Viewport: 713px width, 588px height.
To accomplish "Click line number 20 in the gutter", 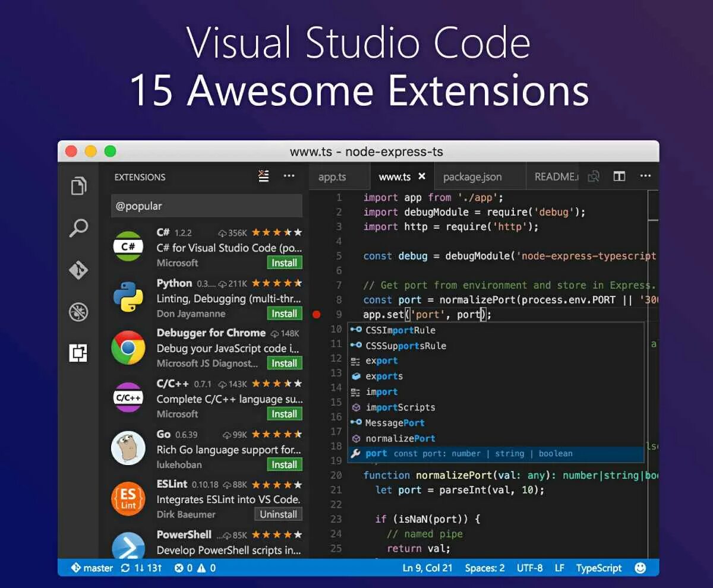I will point(336,475).
